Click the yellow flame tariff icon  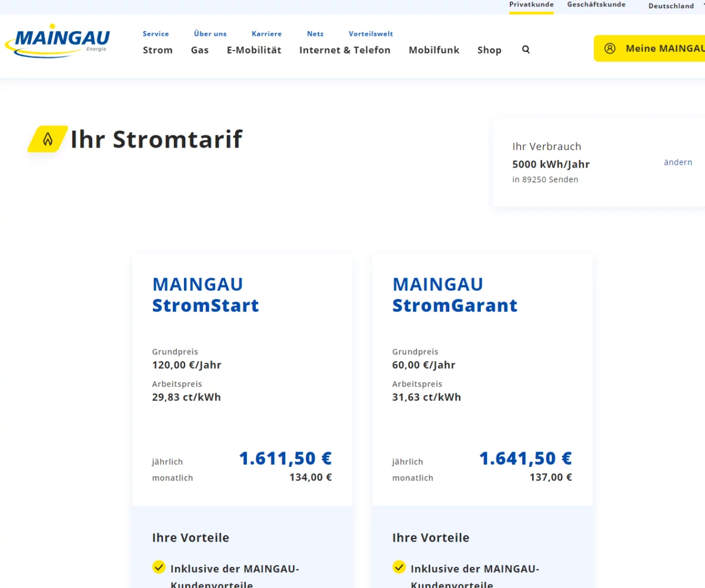pyautogui.click(x=48, y=139)
